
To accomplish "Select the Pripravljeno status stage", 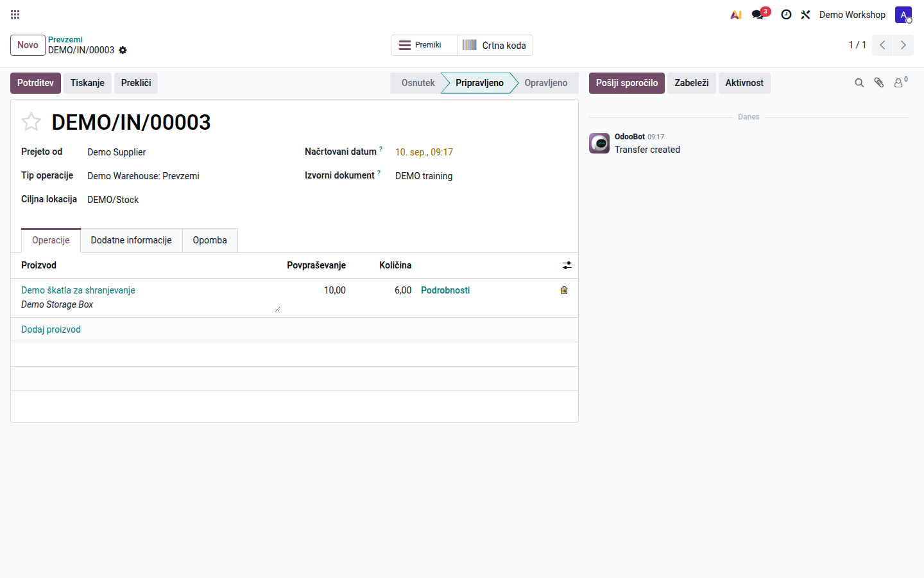I will [x=479, y=83].
